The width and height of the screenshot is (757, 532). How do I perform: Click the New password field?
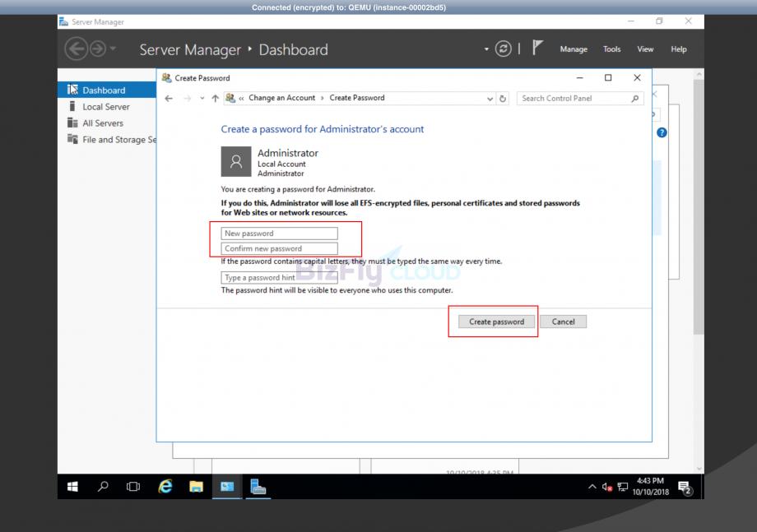279,234
